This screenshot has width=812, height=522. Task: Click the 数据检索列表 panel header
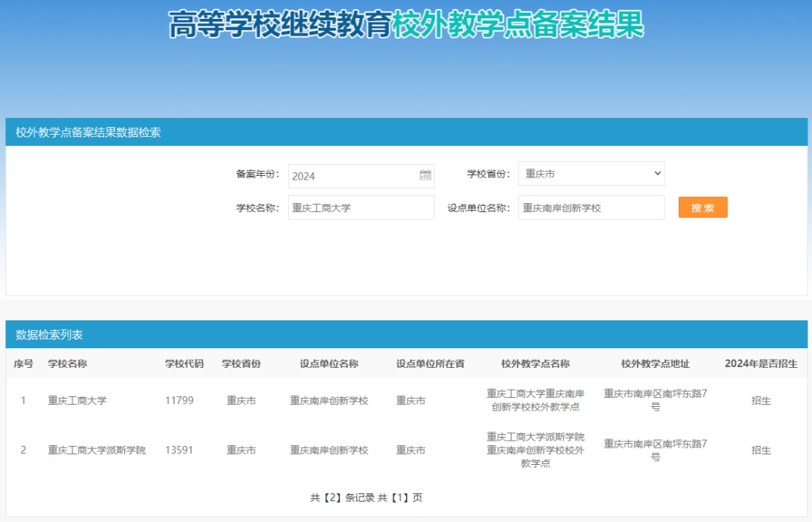50,335
